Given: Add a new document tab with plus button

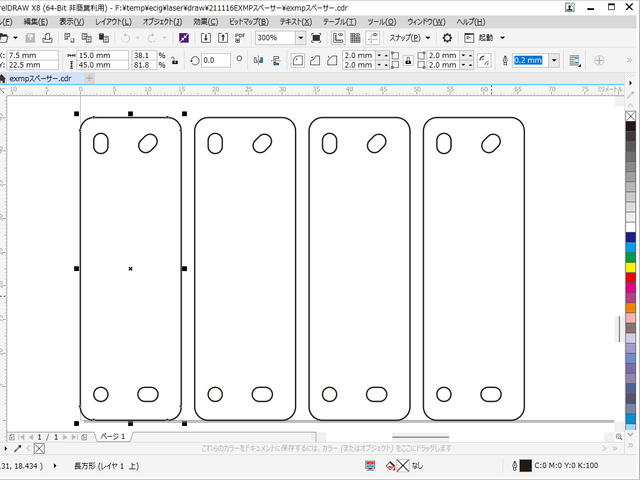Looking at the screenshot, I should pos(89,77).
